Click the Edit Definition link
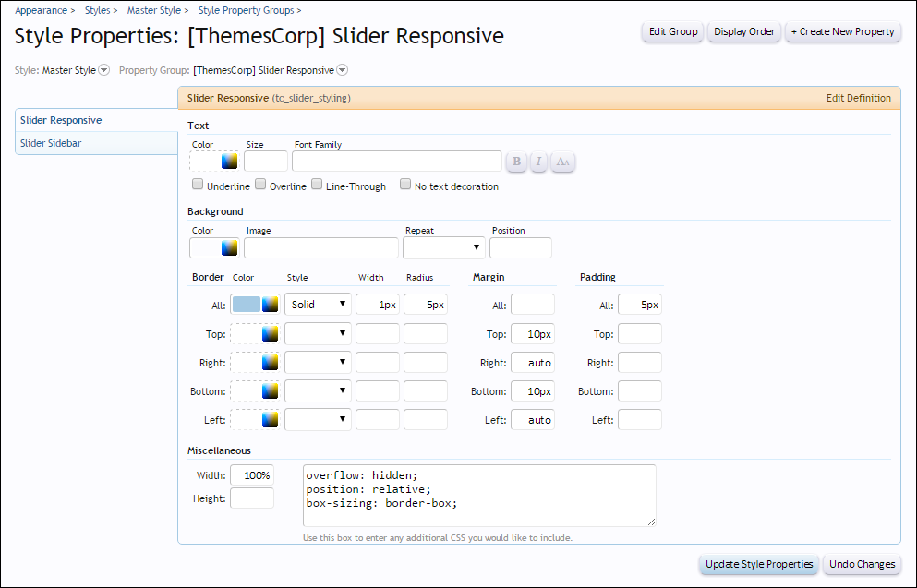This screenshot has width=917, height=588. point(859,98)
